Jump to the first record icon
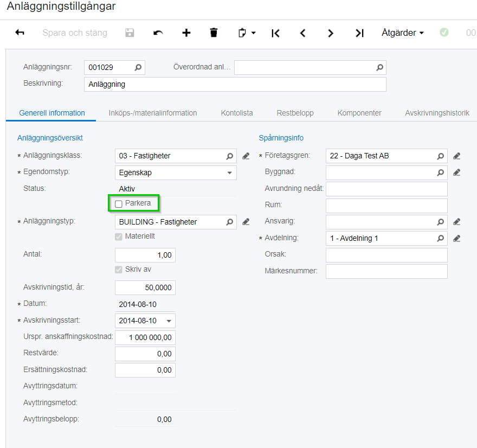 [275, 33]
